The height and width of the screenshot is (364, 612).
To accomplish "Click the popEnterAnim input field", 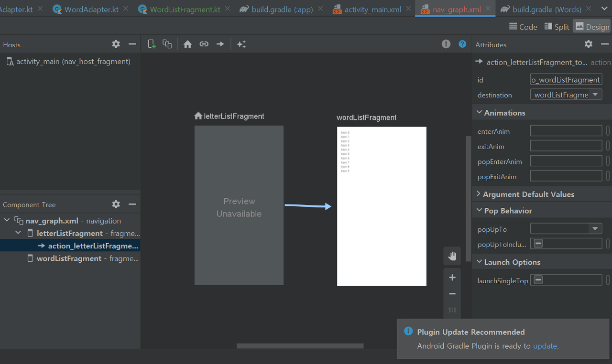I will pyautogui.click(x=566, y=161).
